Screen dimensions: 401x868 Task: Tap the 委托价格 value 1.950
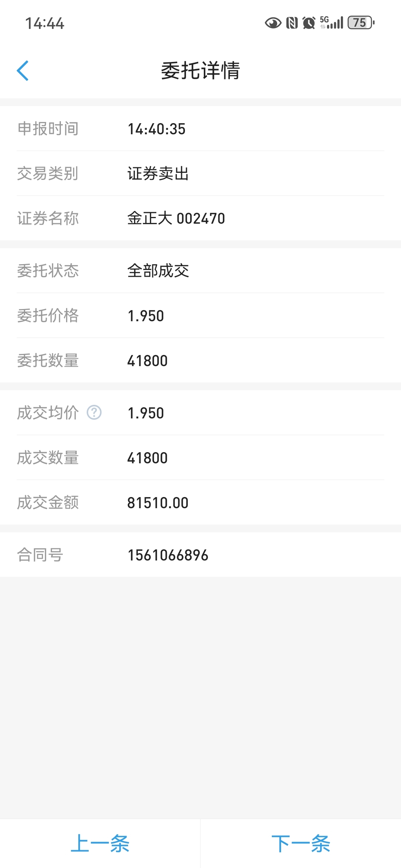146,316
